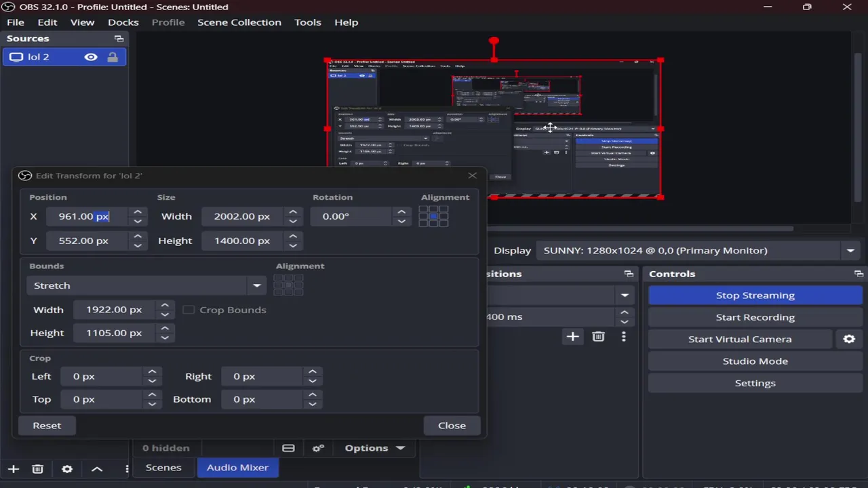The image size is (868, 488).
Task: Open source properties gear icon
Action: coord(66,469)
